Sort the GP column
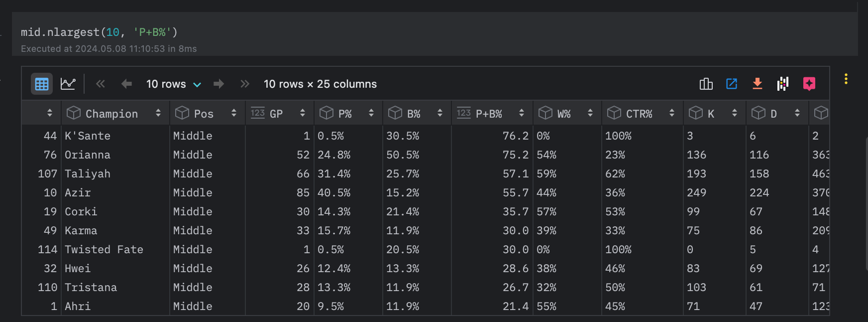Viewport: 868px width, 322px height. [303, 113]
